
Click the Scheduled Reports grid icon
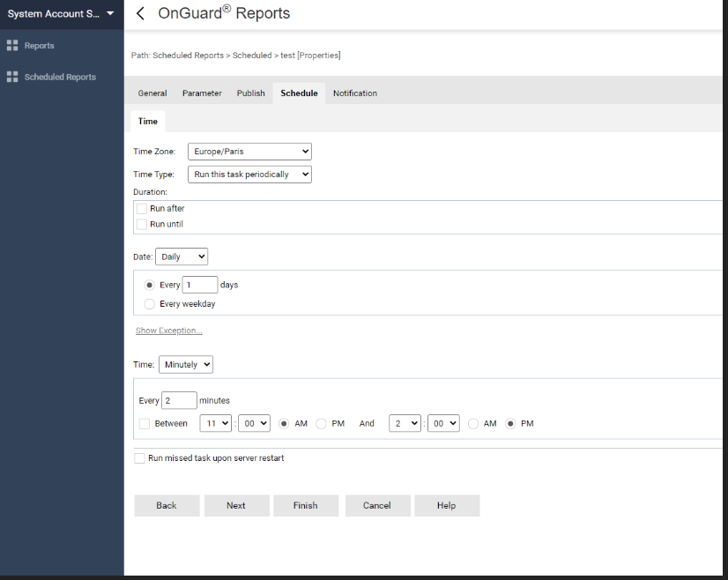click(12, 77)
